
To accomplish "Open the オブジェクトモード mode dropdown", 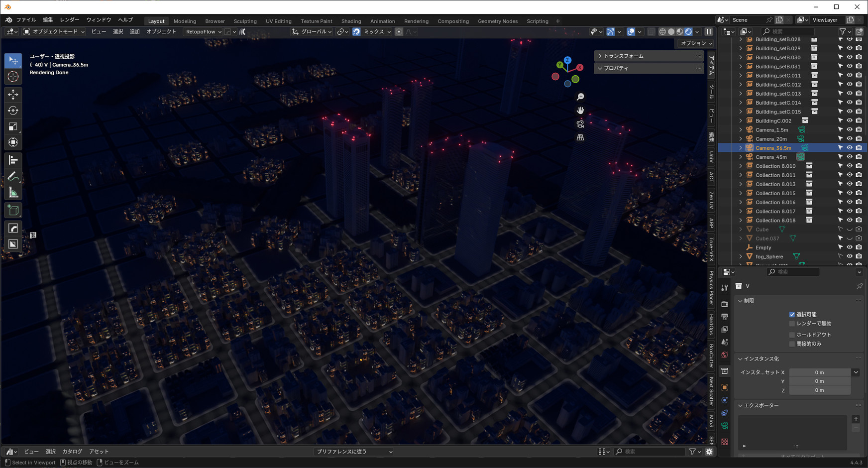I will click(54, 31).
